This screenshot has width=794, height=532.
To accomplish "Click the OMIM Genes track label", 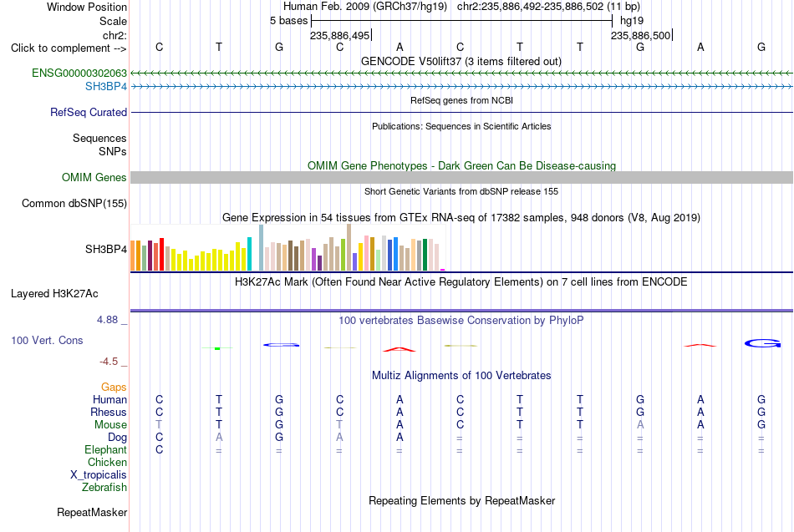I will (x=94, y=178).
